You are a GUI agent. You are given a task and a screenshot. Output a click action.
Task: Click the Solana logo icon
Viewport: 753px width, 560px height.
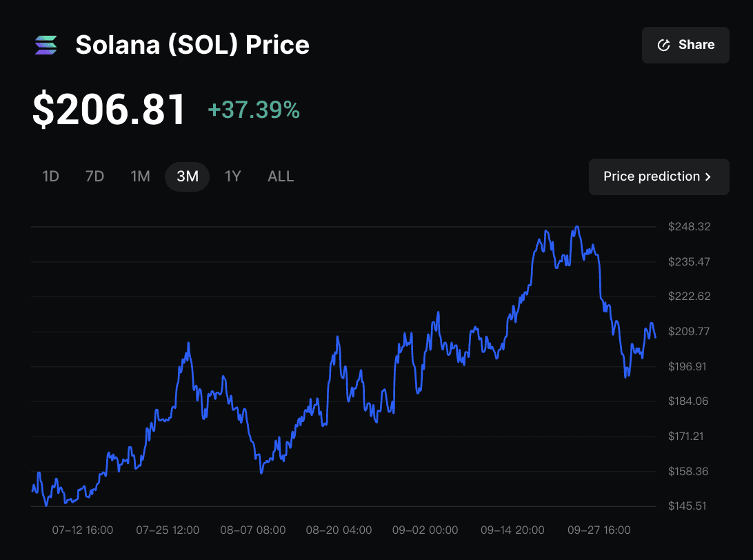46,45
